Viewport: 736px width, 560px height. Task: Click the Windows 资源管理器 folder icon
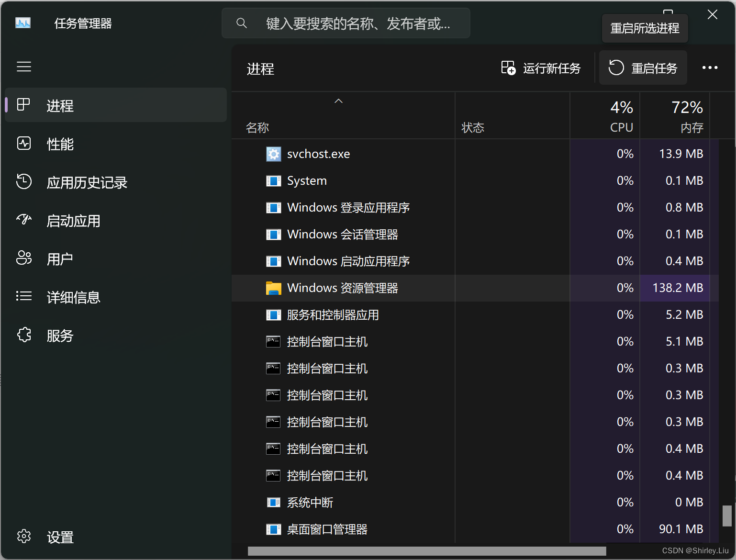[x=274, y=288]
